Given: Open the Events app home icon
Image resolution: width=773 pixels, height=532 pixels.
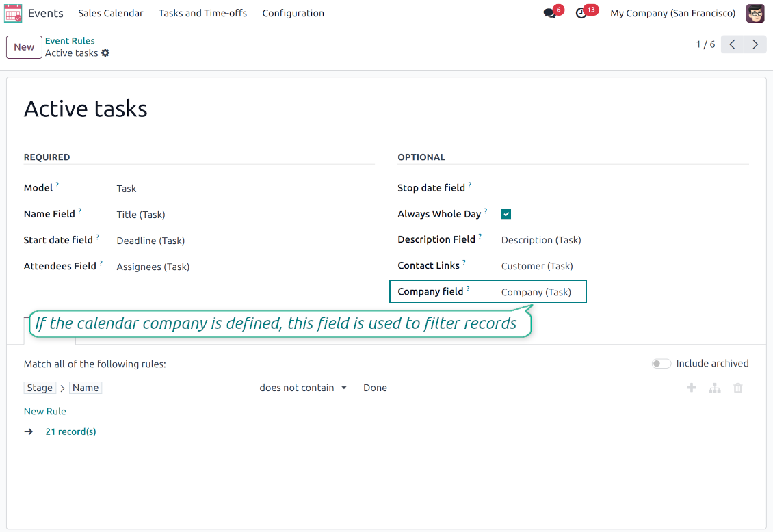Looking at the screenshot, I should [13, 13].
